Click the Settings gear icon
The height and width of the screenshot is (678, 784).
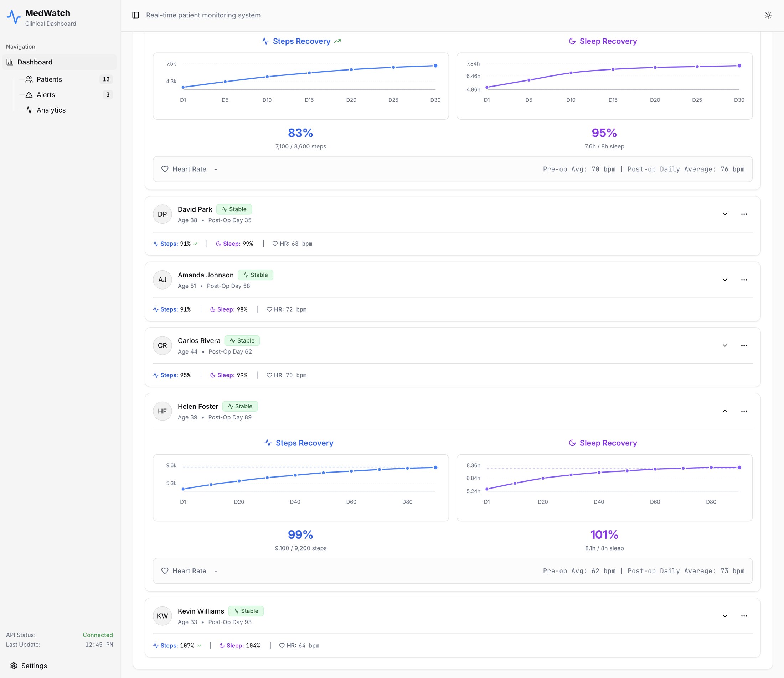(14, 666)
